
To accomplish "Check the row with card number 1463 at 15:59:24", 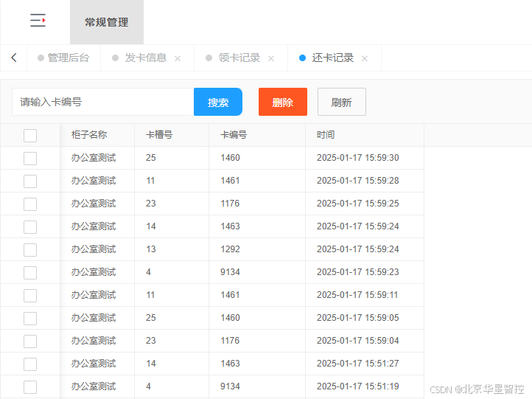I will point(30,227).
